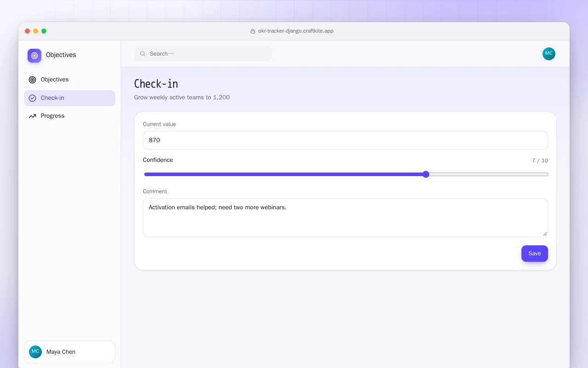Click 'Grow weekly active teams to 1,200' subtitle

click(182, 98)
